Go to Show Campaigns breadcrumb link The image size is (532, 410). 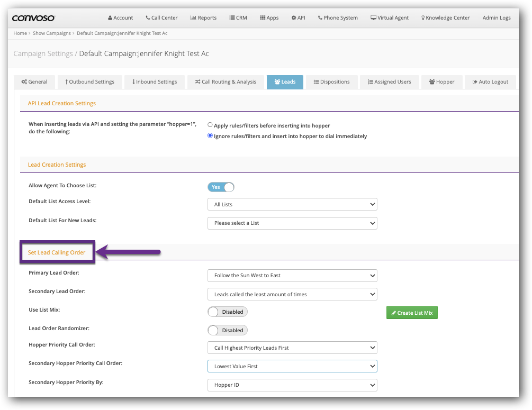coord(51,33)
